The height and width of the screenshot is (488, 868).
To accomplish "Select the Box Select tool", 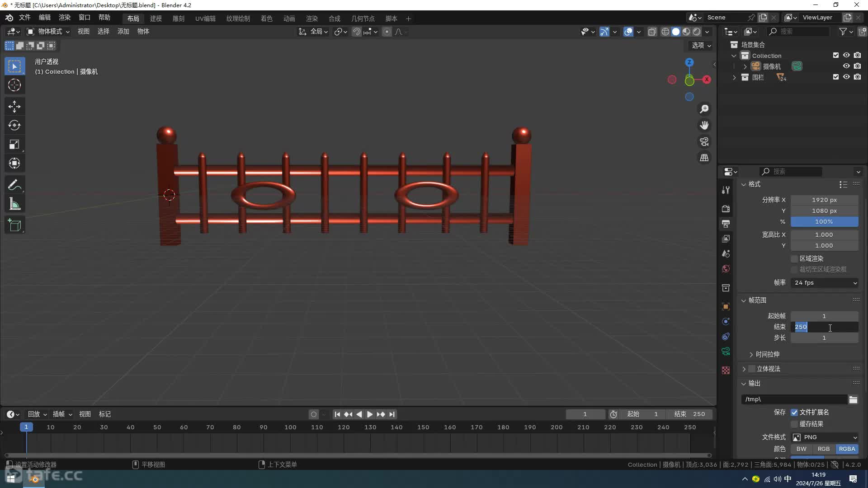I will pyautogui.click(x=14, y=66).
